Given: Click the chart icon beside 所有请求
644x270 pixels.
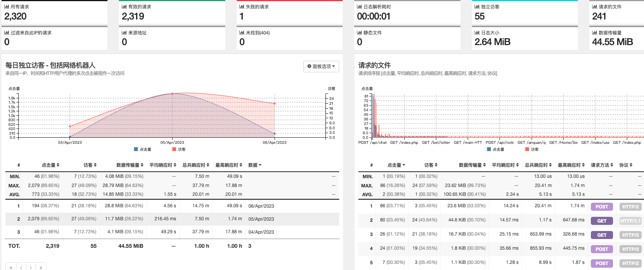Looking at the screenshot, I should [x=7, y=7].
